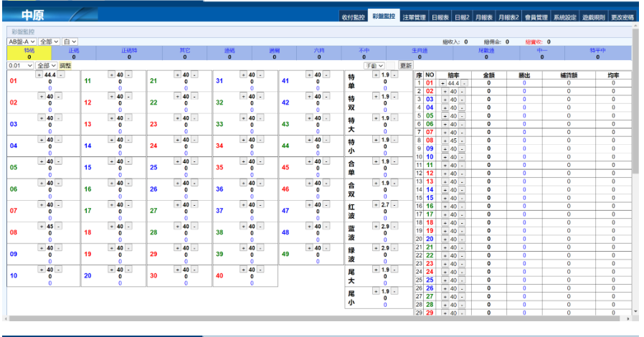Click plus for 尾小 odds
644x337 pixels.
click(376, 291)
